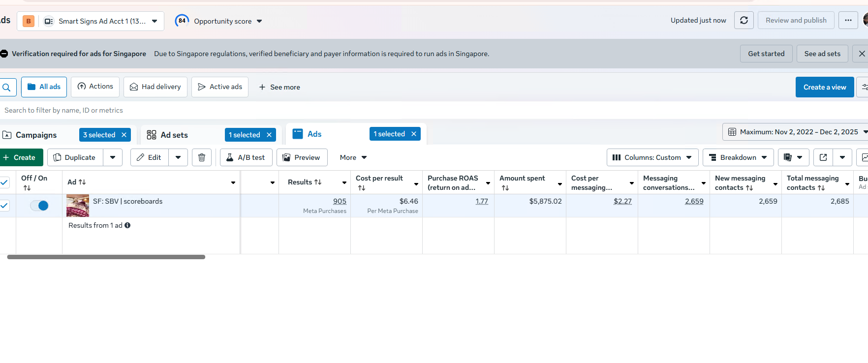The width and height of the screenshot is (868, 363).
Task: Open the Breakdown dropdown
Action: [738, 157]
